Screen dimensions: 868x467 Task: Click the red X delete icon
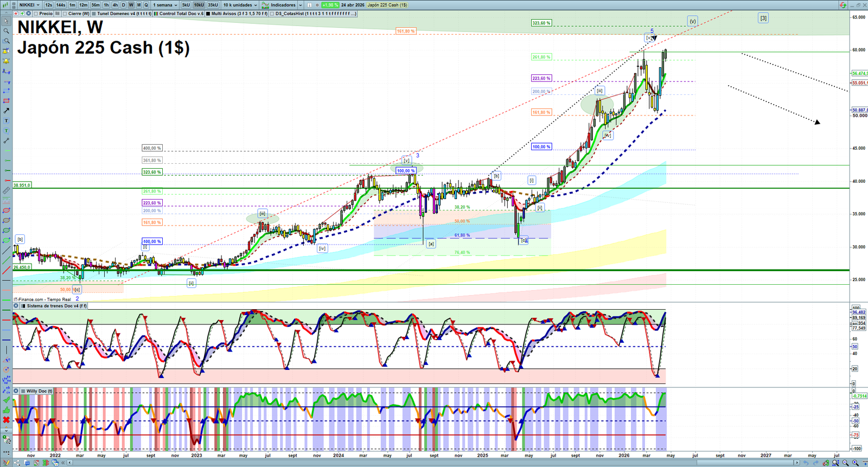(7, 420)
